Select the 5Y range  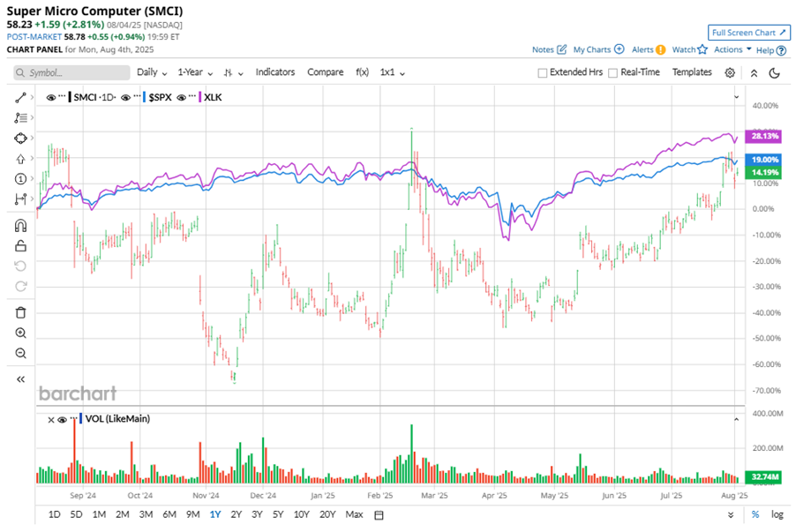tap(278, 514)
